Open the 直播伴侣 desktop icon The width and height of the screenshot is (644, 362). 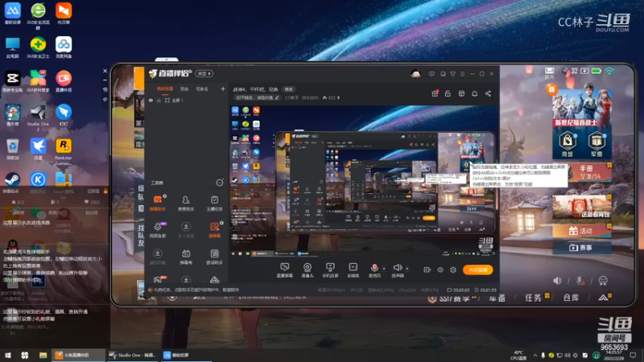64,81
